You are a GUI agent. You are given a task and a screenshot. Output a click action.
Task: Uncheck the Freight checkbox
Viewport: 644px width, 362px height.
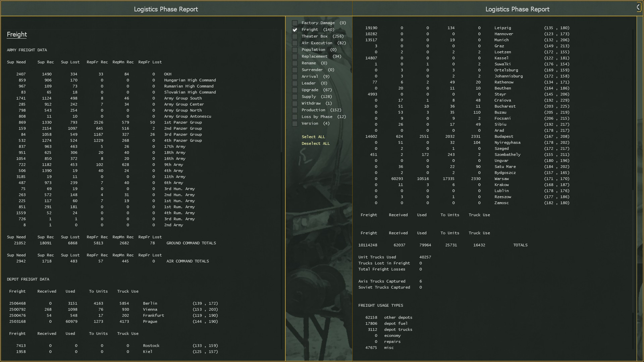point(295,30)
